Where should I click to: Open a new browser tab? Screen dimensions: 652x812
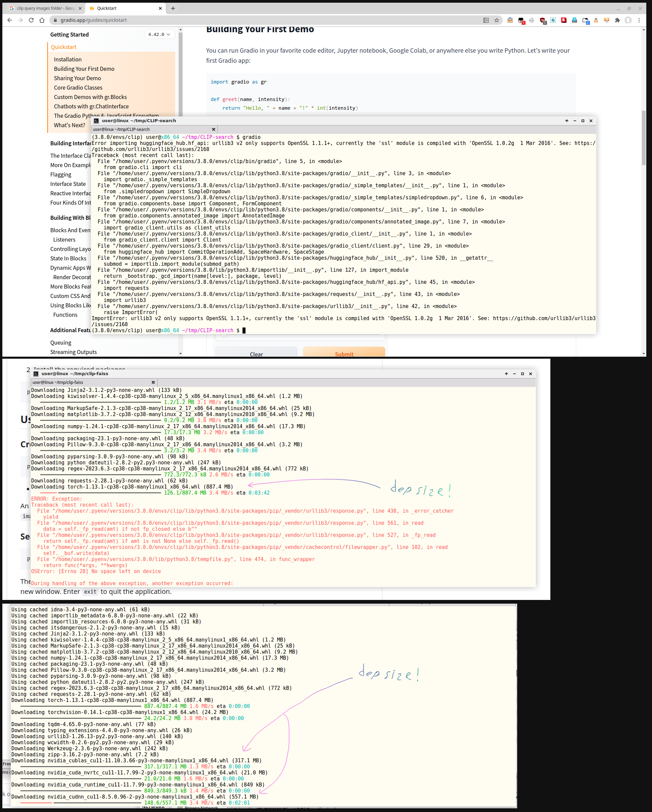[173, 8]
